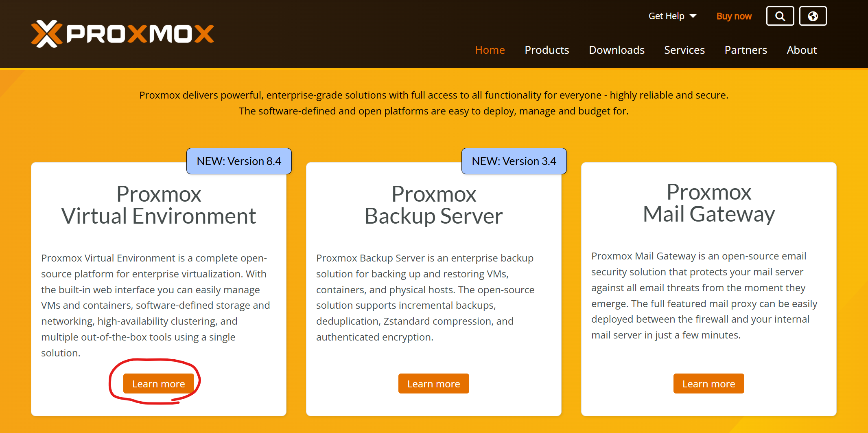Learn more about Proxmox Mail Gateway
The height and width of the screenshot is (433, 868).
[709, 384]
